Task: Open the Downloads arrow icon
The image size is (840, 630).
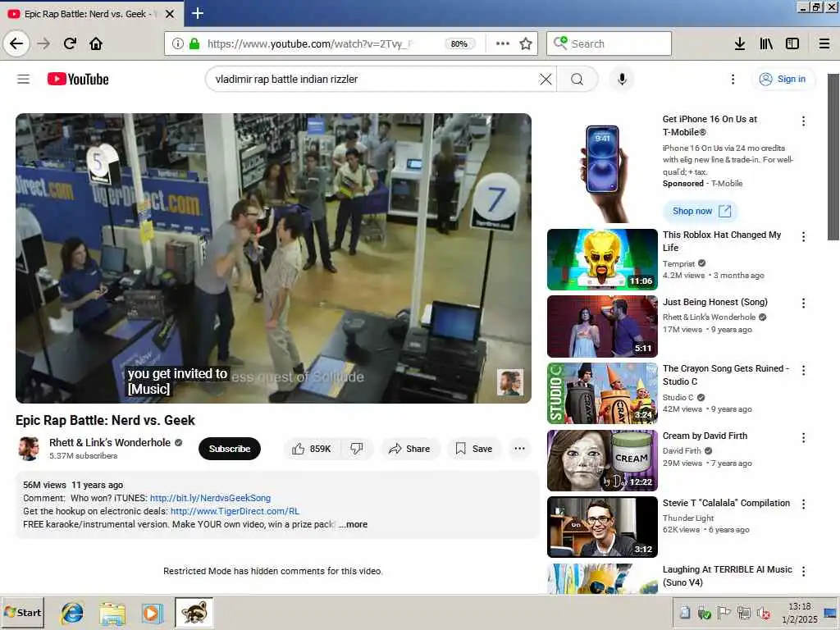Action: (740, 43)
